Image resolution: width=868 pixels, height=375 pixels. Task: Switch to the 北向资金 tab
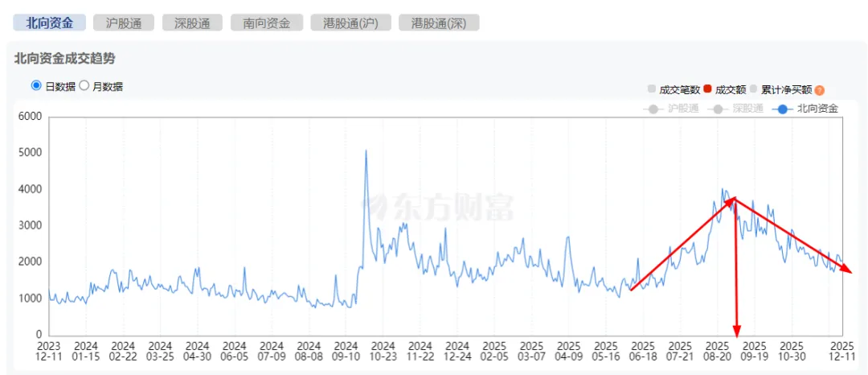(50, 23)
